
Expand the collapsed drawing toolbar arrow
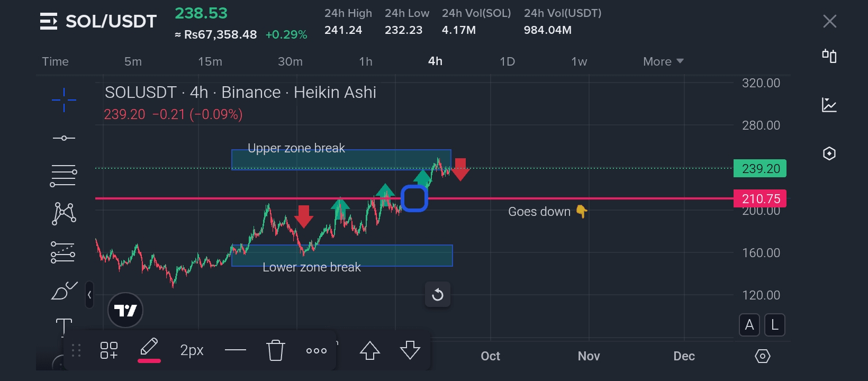(x=89, y=295)
